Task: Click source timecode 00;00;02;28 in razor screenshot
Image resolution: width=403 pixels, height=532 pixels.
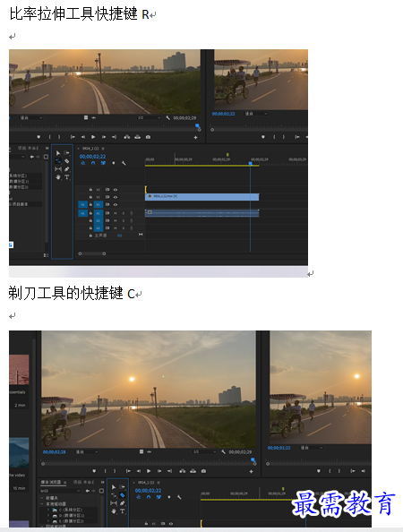Action: (x=55, y=452)
